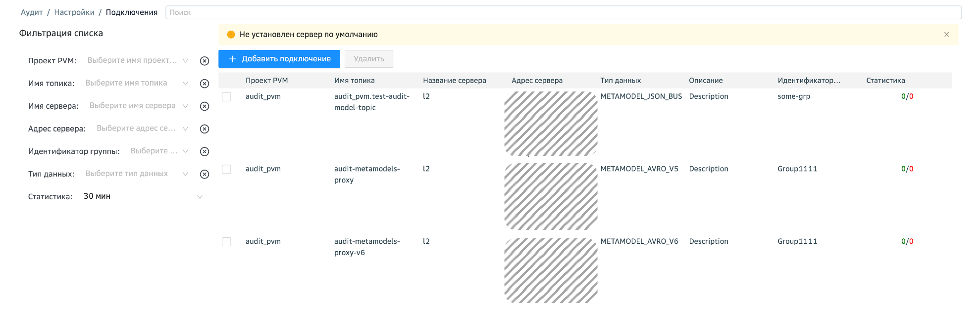Click the orange warning icon in banner
Viewport: 980px width, 312px height.
231,35
